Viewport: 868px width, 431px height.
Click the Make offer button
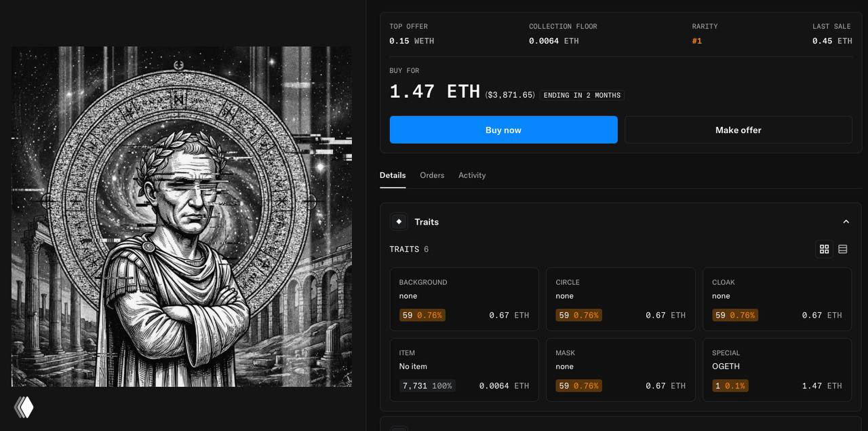pyautogui.click(x=738, y=130)
